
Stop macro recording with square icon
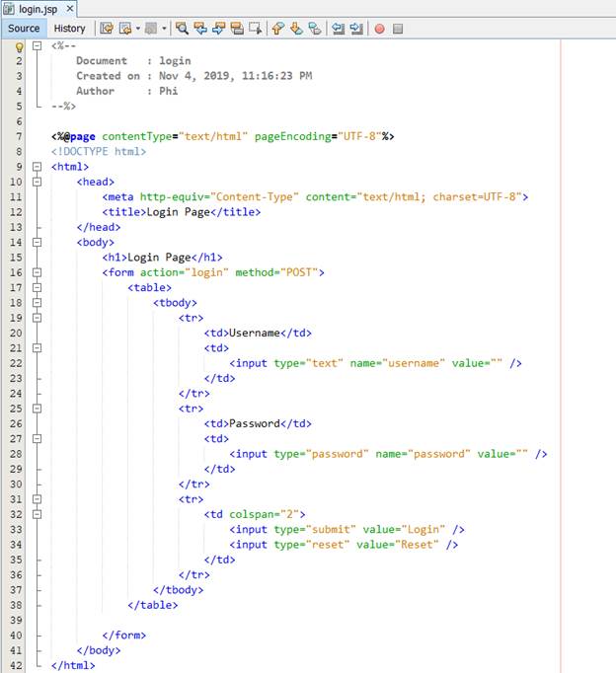pos(398,29)
